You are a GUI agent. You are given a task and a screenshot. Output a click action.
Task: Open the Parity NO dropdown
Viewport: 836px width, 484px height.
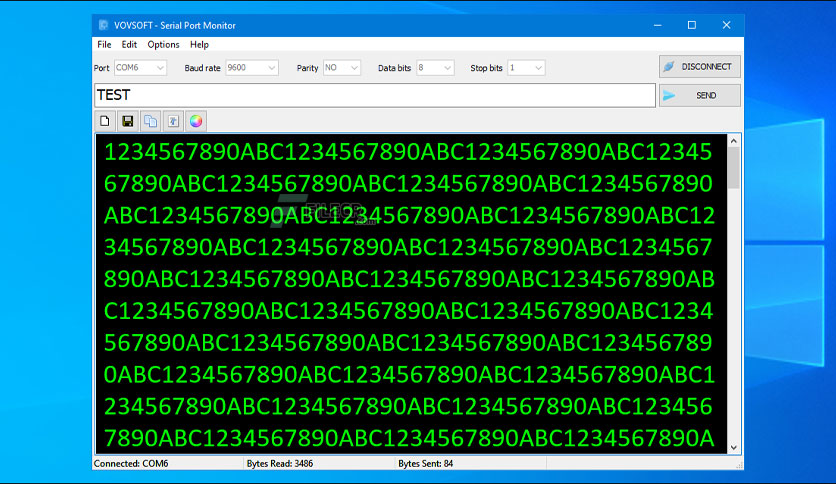coord(342,68)
